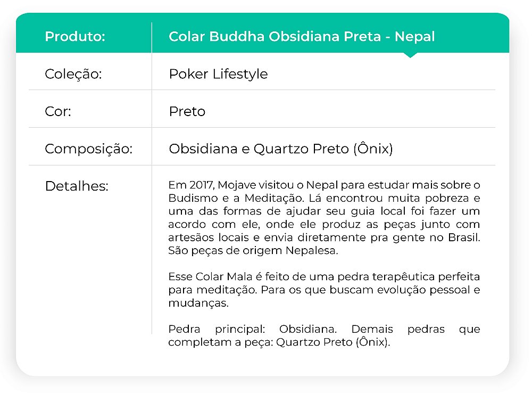Click the "Produto:" header label
The image size is (532, 393).
(75, 37)
